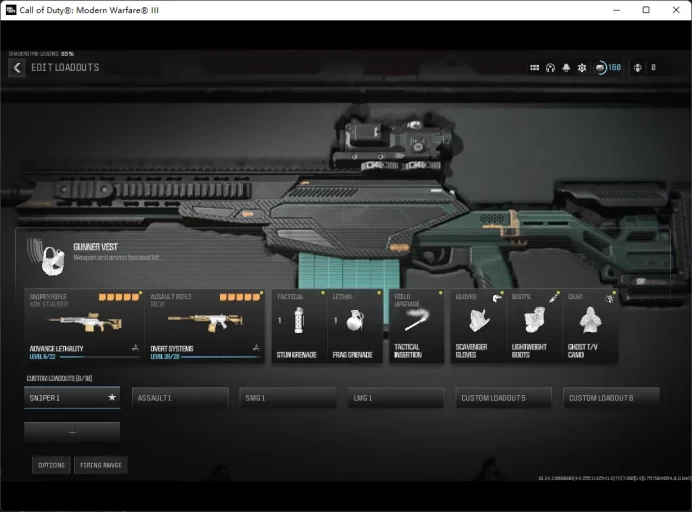Click Overt Systems blueprint name
Viewport: 692px width, 512px height.
click(x=172, y=348)
